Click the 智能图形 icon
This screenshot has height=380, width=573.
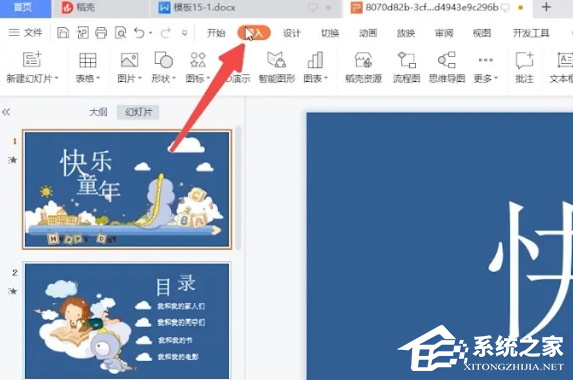(x=277, y=60)
